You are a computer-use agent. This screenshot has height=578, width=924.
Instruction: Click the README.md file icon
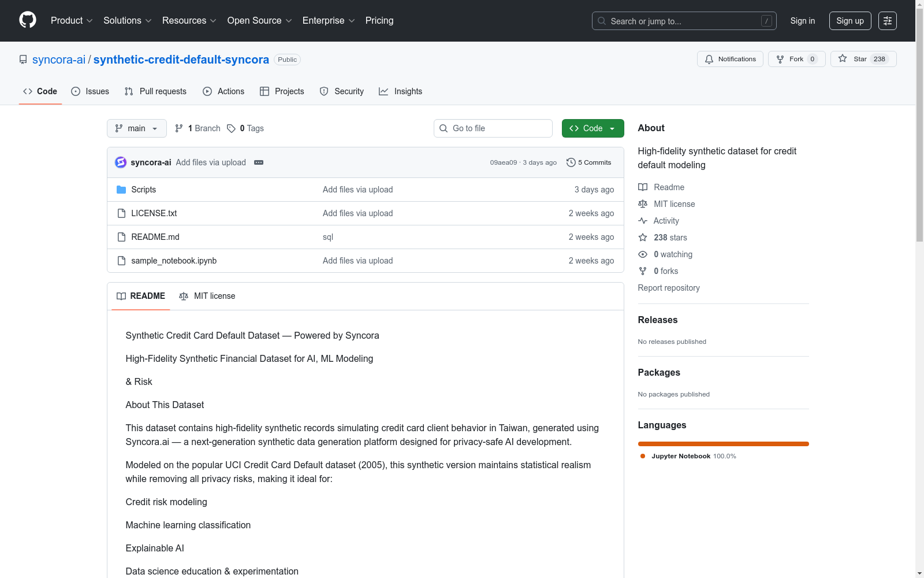click(121, 237)
